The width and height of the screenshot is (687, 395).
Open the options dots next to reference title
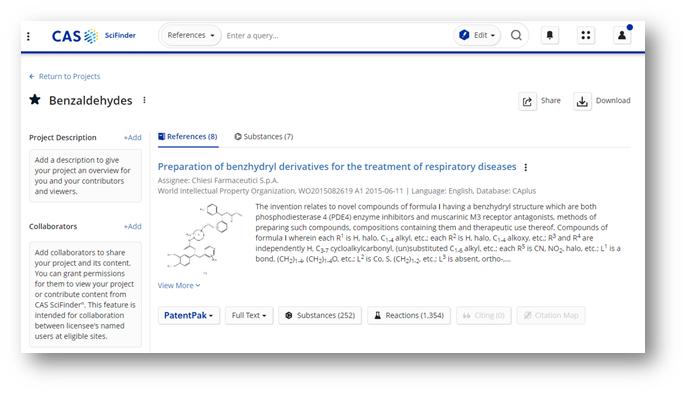[526, 167]
